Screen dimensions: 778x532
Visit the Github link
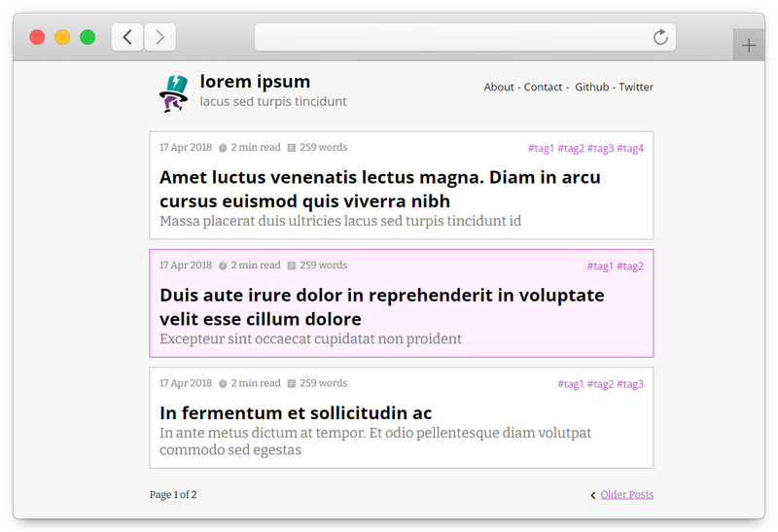click(x=591, y=87)
